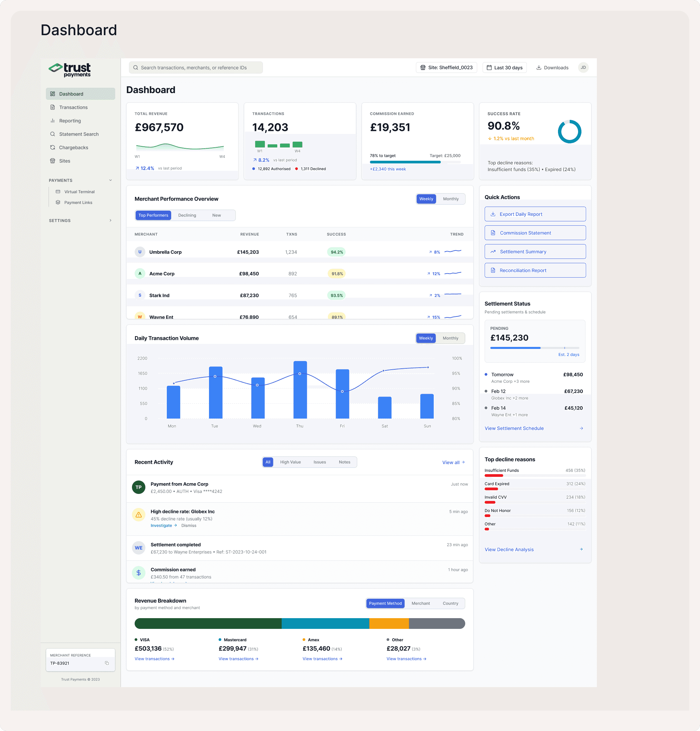Image resolution: width=700 pixels, height=731 pixels.
Task: Click the copy merchant reference icon
Action: point(107,663)
